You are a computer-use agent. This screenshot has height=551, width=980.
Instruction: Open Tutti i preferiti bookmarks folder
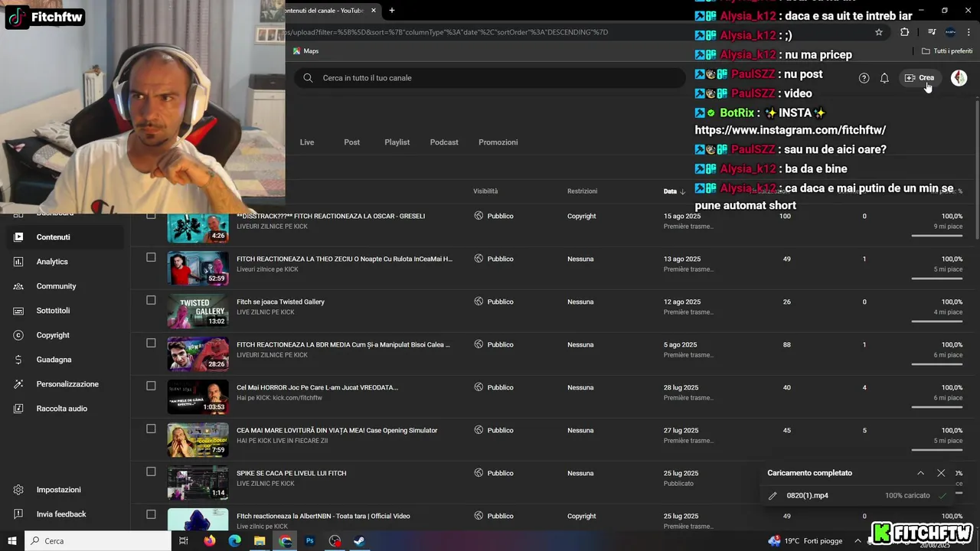(x=947, y=51)
